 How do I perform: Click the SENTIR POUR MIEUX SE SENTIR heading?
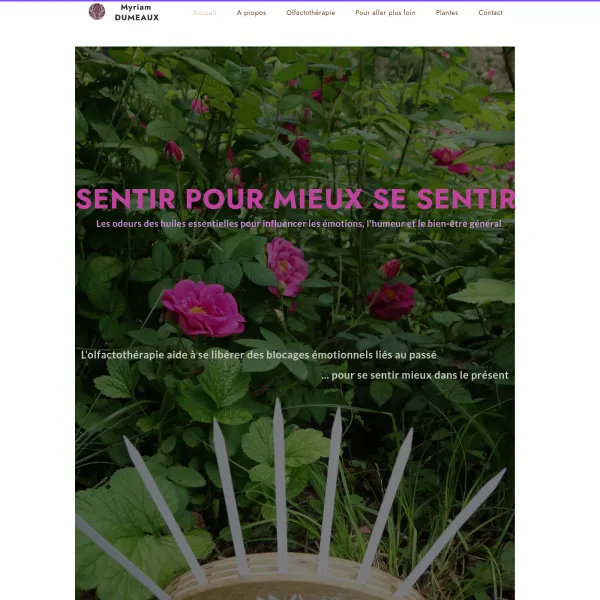tap(295, 199)
